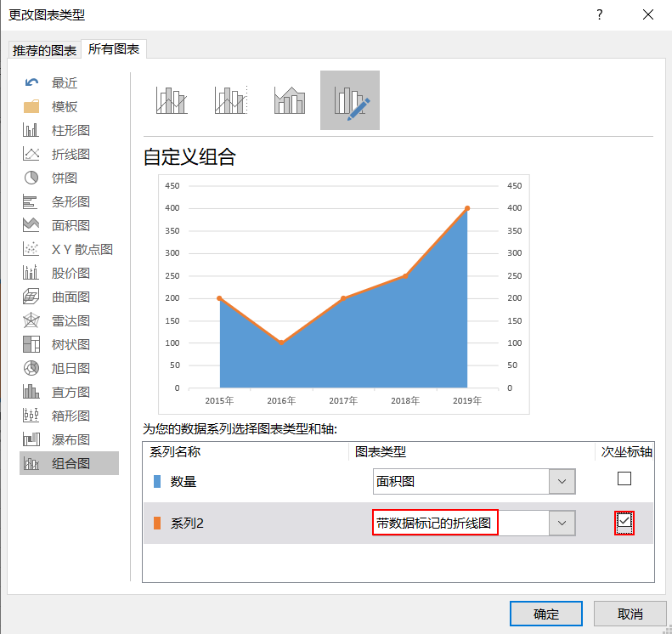Choose X Y 散点图 scatter category

coord(69,249)
